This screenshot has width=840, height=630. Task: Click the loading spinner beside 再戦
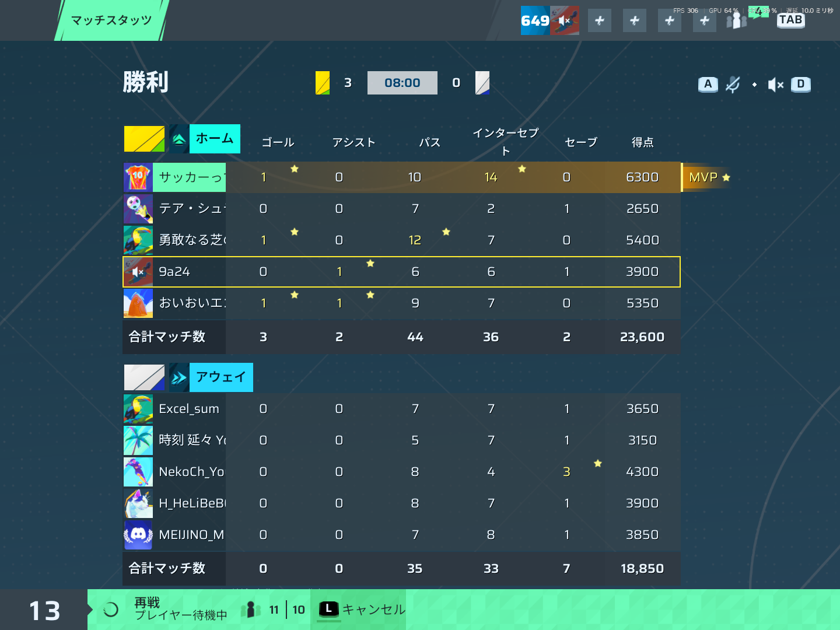click(110, 610)
